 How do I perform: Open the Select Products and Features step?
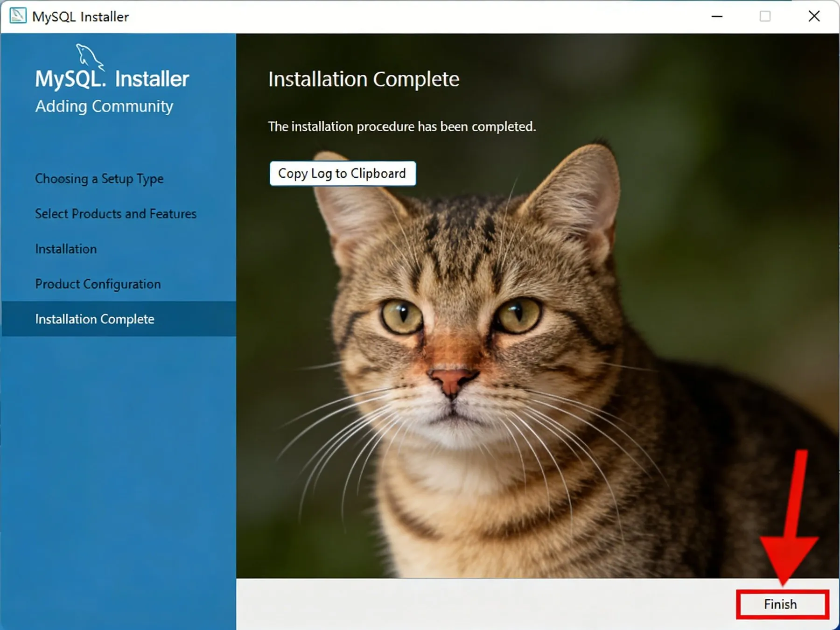coord(116,214)
